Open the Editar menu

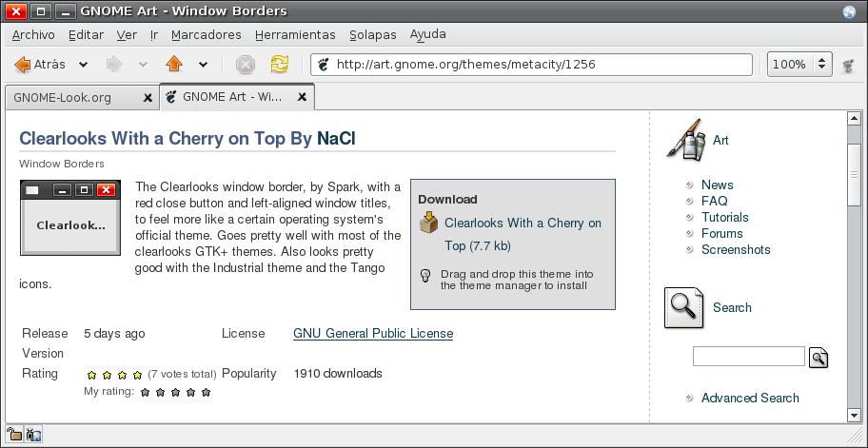point(86,35)
